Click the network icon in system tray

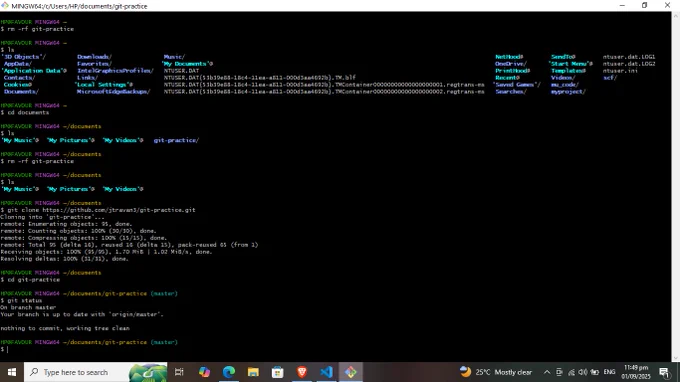571,372
